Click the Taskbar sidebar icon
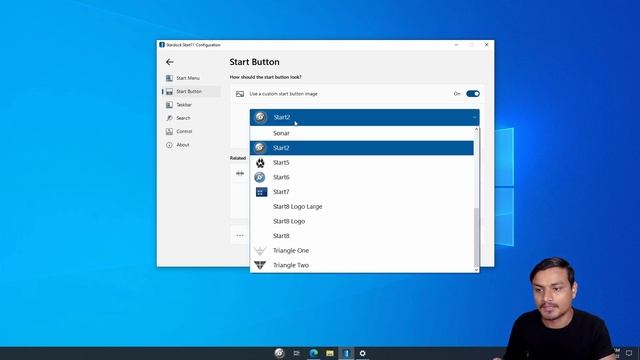This screenshot has width=640, height=360. 169,105
